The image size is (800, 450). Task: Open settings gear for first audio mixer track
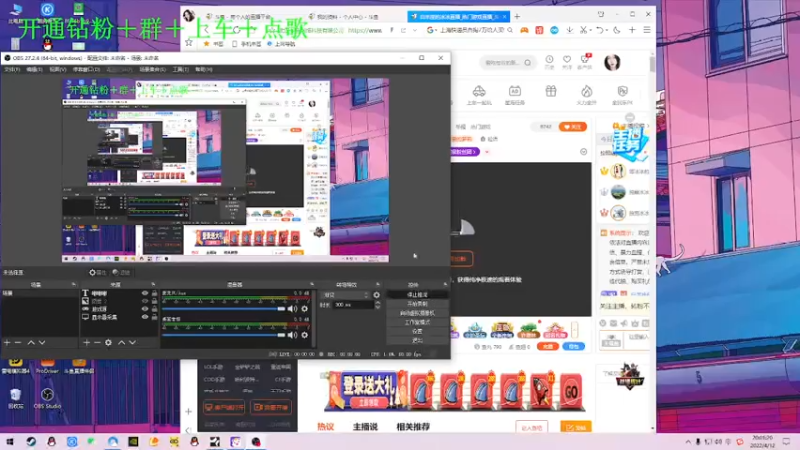[x=305, y=309]
